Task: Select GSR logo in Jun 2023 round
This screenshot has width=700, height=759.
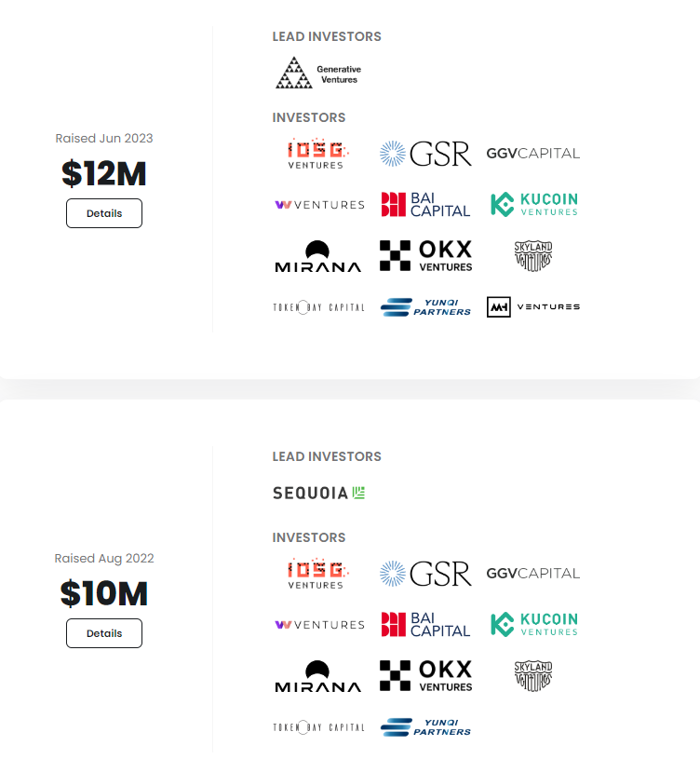Action: (x=425, y=154)
